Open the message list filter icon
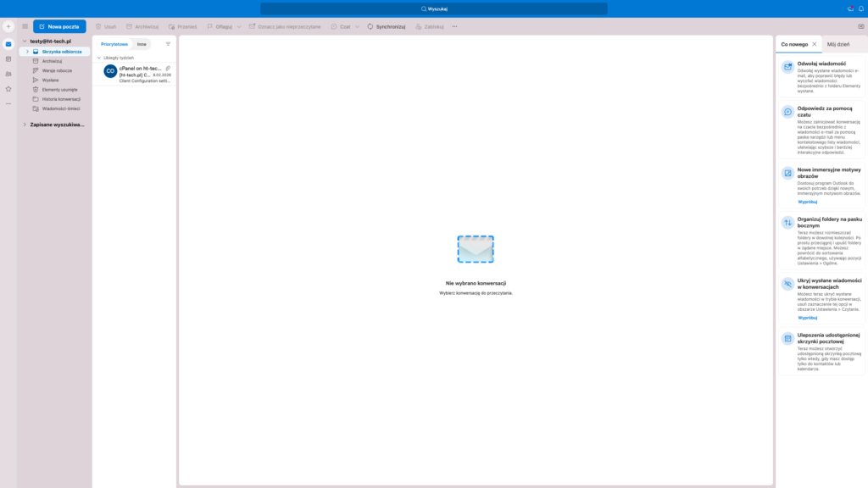 (169, 44)
